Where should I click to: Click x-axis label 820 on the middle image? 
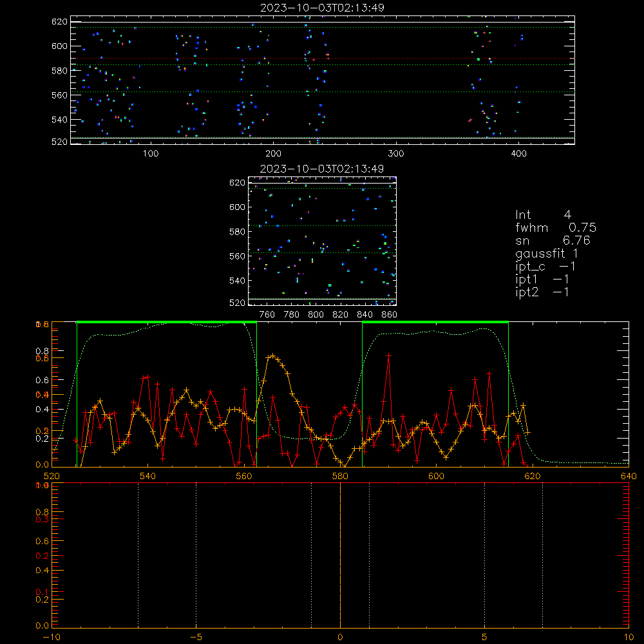pyautogui.click(x=341, y=315)
